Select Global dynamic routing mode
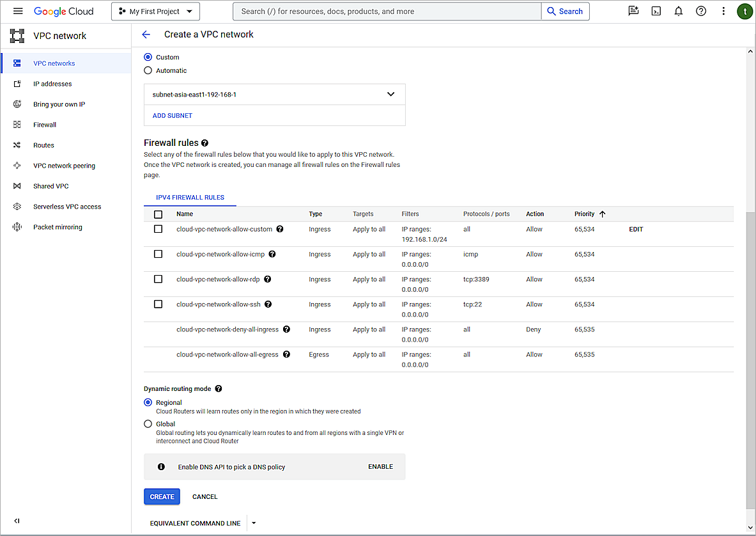 148,423
